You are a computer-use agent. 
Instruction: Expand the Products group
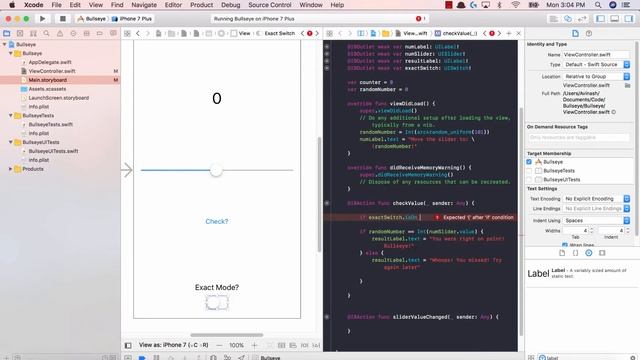11,169
